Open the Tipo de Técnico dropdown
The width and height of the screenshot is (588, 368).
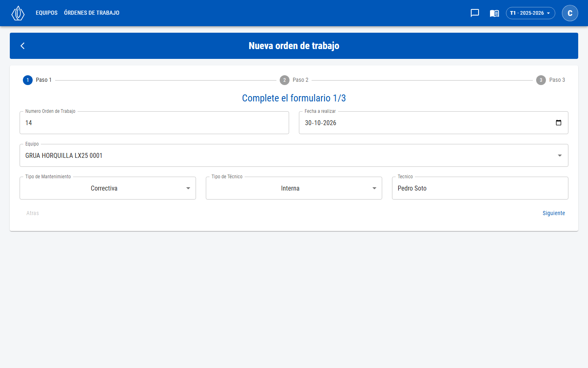294,188
